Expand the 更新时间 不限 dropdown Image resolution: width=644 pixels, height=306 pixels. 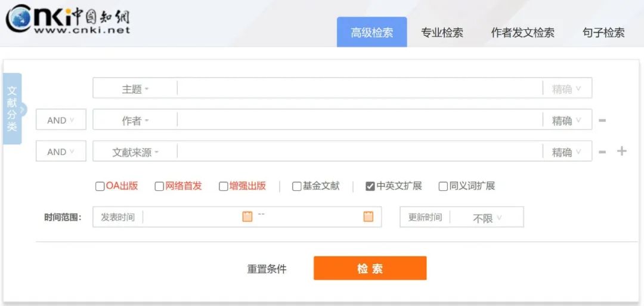click(x=487, y=218)
